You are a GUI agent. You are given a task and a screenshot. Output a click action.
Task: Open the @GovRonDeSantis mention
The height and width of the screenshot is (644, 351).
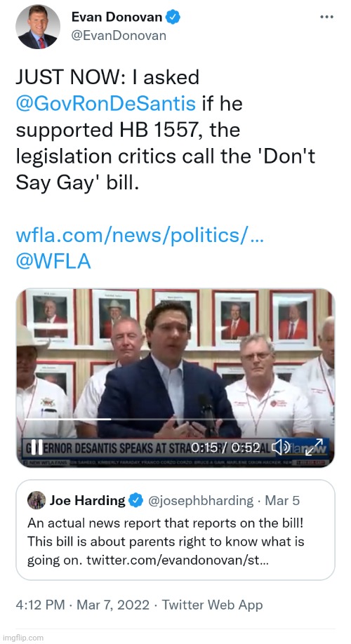(105, 104)
